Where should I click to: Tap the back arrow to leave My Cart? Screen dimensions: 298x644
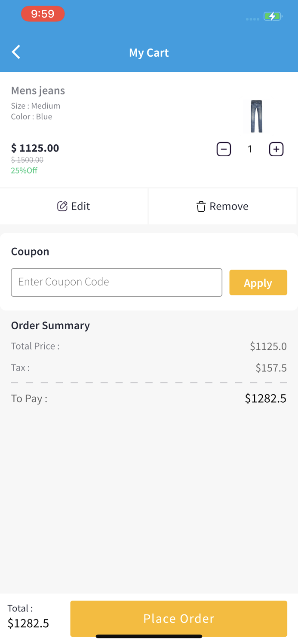point(15,52)
